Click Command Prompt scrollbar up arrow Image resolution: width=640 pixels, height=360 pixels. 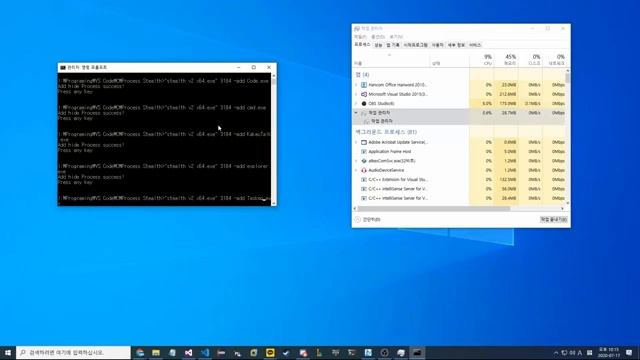coord(273,76)
